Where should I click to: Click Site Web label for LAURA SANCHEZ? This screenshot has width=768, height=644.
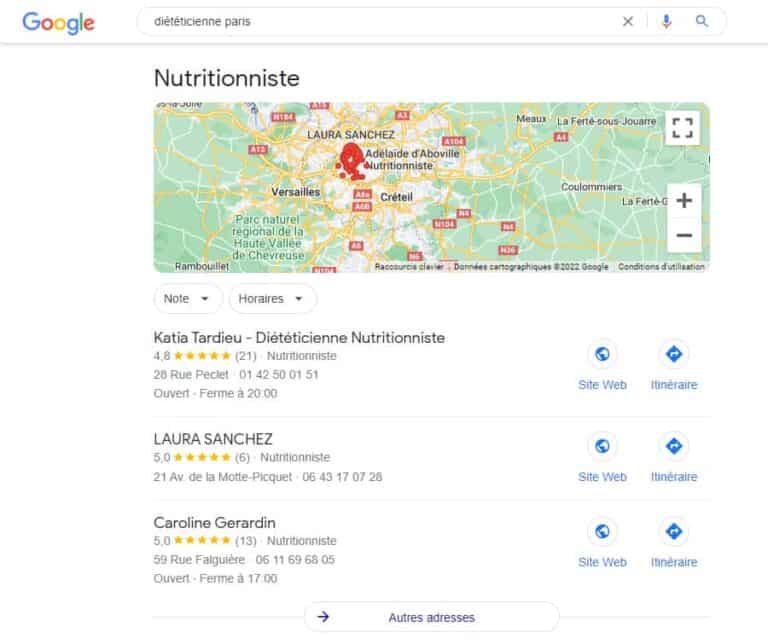pos(602,477)
